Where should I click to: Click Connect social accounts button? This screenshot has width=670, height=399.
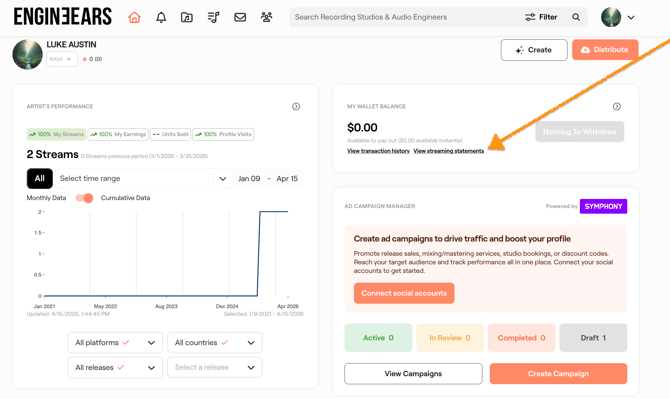coord(404,293)
